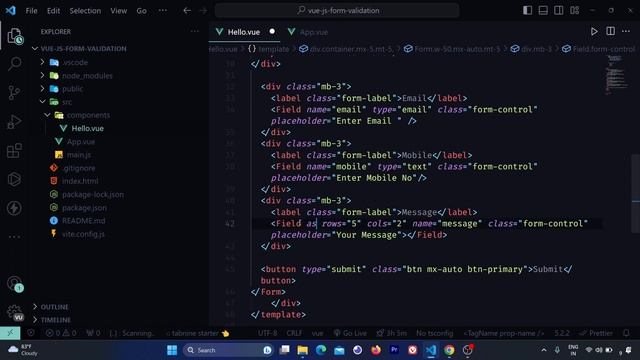The height and width of the screenshot is (360, 640).
Task: Click the taskbar Search box
Action: (229, 350)
